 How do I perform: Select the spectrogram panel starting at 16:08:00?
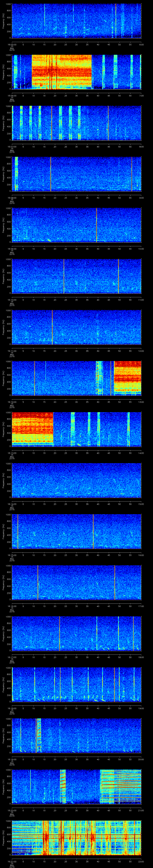click(x=77, y=174)
